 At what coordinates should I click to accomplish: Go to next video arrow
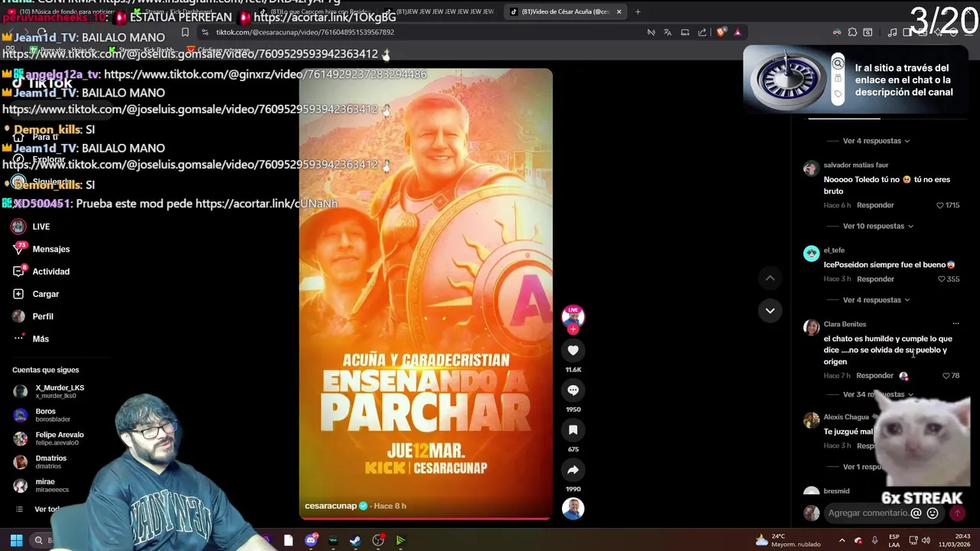(x=770, y=311)
